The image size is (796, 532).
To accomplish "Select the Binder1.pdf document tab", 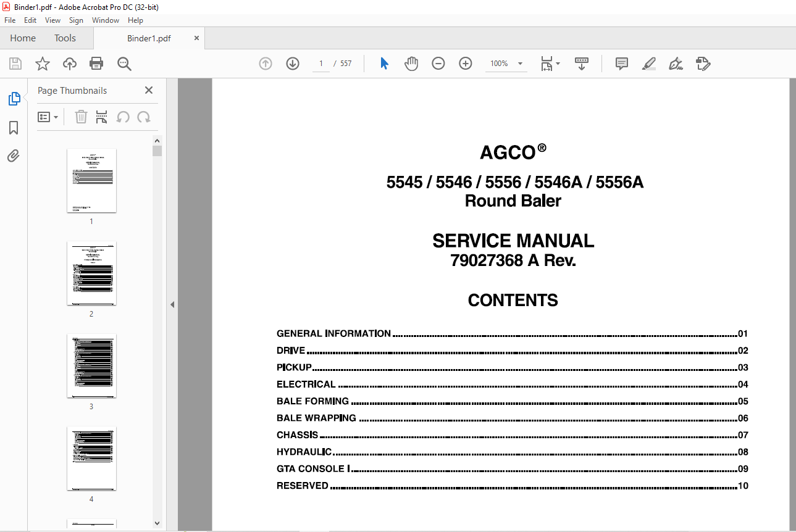I will [x=149, y=38].
